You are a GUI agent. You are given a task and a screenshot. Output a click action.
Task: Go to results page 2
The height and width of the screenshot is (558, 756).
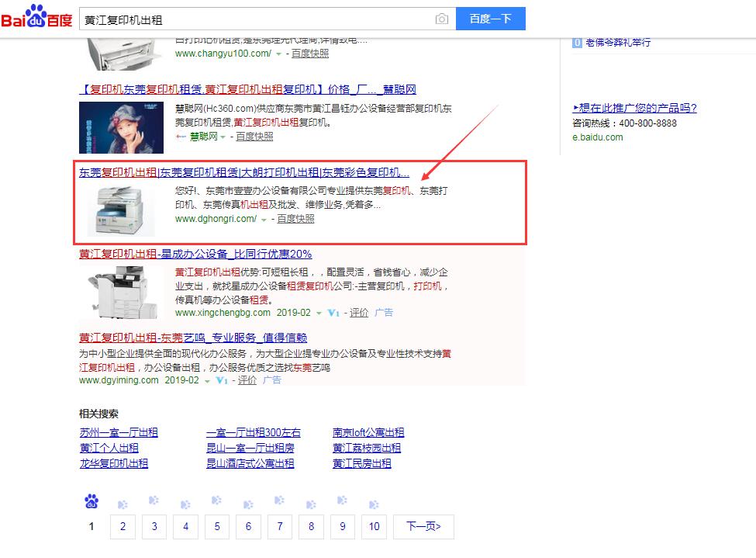tap(123, 526)
